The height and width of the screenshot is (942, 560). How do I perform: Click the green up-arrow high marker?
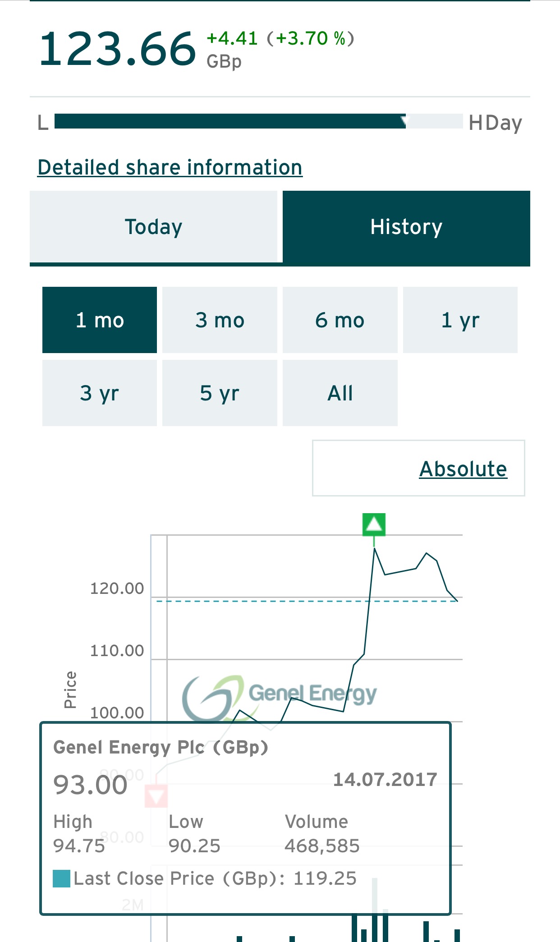pyautogui.click(x=374, y=524)
